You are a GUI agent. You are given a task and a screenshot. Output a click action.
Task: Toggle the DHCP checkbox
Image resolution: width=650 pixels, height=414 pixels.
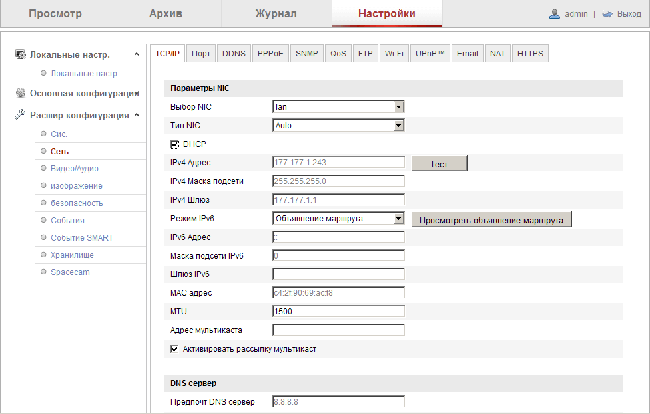(175, 144)
